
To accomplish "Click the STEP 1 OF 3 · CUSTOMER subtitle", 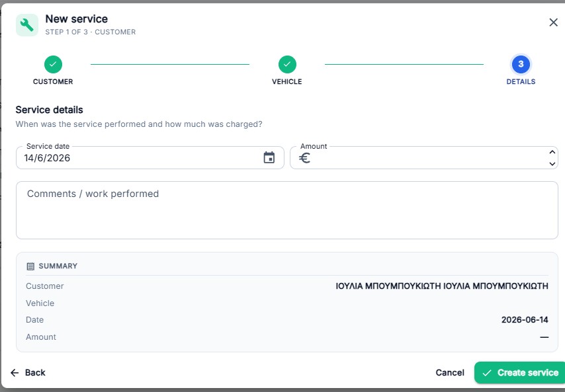I will [91, 32].
